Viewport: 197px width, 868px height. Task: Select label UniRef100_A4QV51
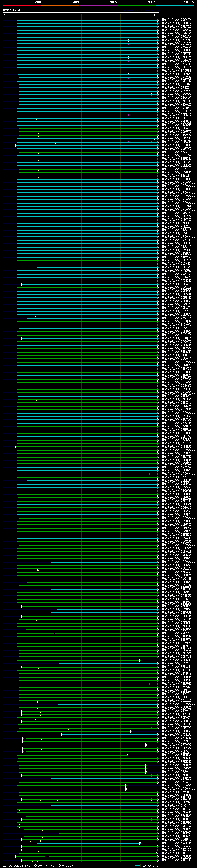click(x=177, y=419)
